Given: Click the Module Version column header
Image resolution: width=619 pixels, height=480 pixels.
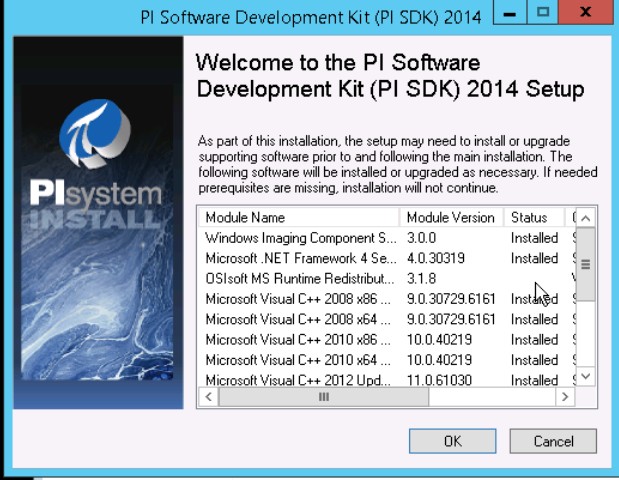Looking at the screenshot, I should click(x=452, y=218).
